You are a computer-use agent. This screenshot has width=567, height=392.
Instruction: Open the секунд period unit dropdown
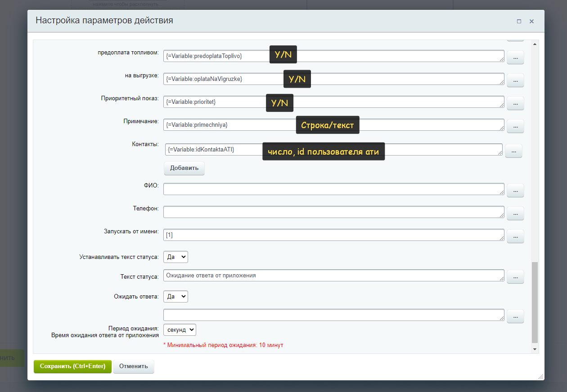[180, 330]
